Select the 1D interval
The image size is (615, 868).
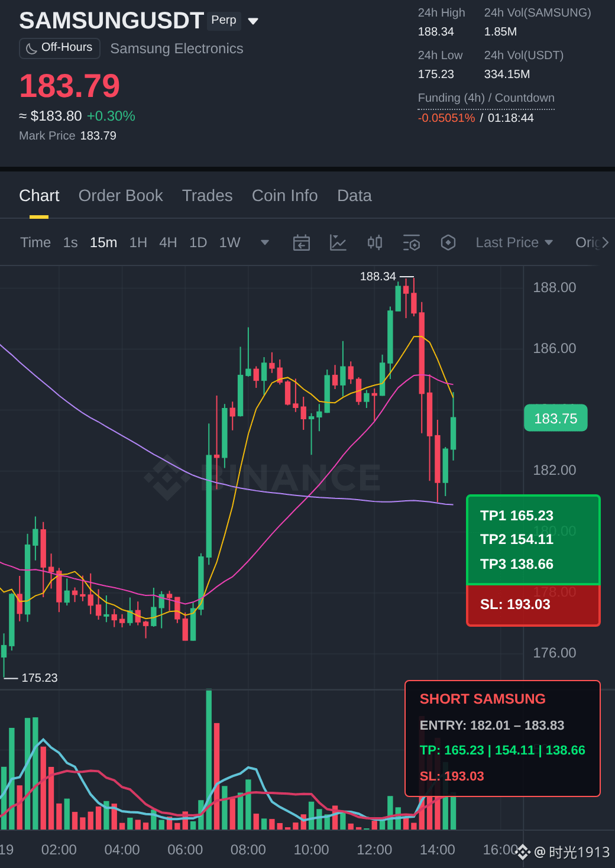click(198, 242)
